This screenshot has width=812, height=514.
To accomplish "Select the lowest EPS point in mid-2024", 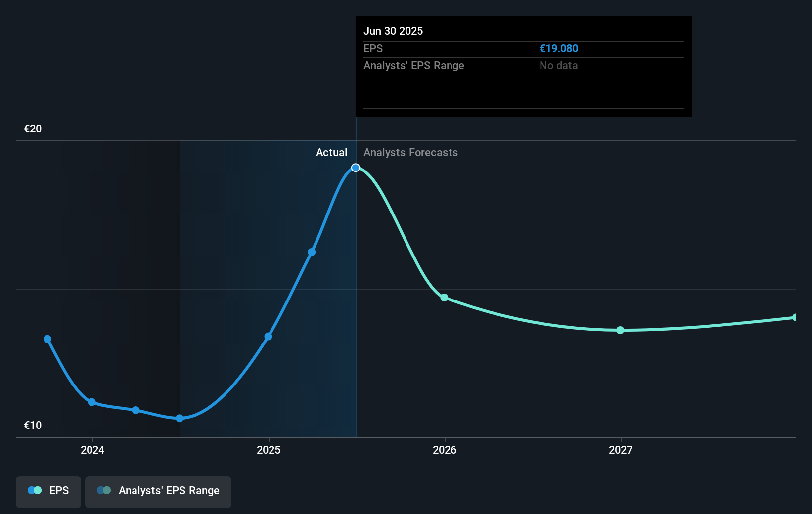I will 180,418.
